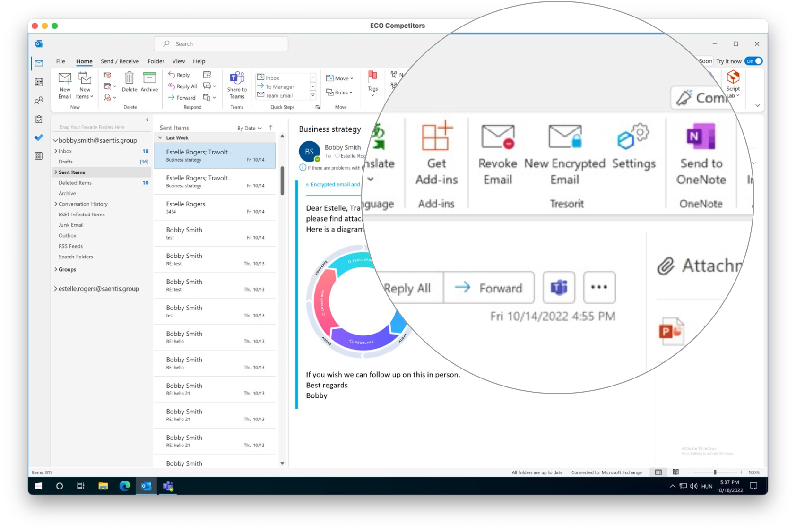The height and width of the screenshot is (532, 796).
Task: Open Tresorit Settings
Action: (634, 146)
